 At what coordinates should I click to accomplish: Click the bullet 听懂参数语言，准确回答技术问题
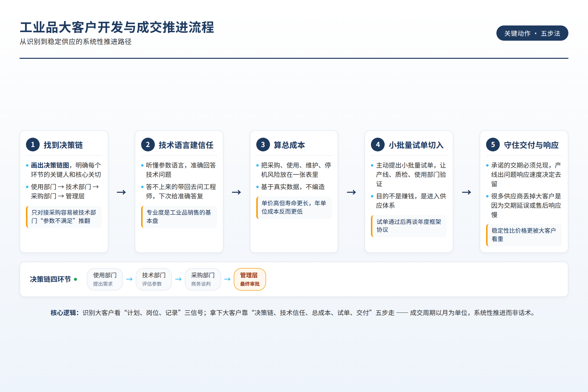coord(179,170)
